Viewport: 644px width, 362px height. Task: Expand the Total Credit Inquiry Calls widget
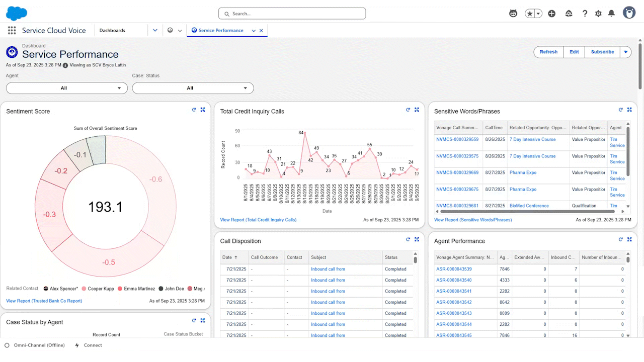tap(417, 110)
